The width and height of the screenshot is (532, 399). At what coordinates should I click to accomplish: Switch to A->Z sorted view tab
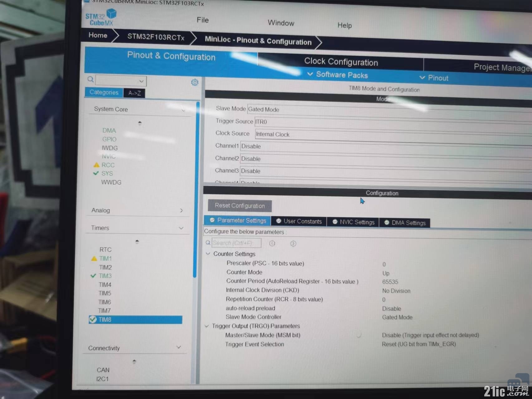tap(134, 93)
